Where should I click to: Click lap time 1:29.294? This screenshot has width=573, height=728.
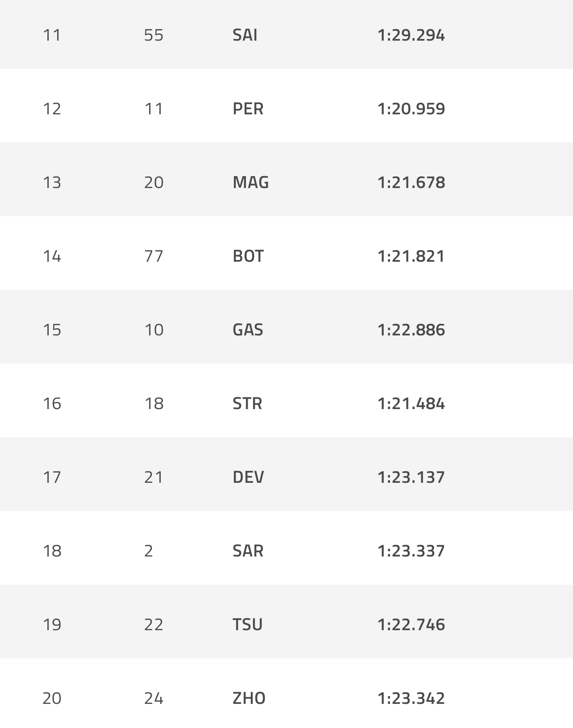tap(411, 35)
